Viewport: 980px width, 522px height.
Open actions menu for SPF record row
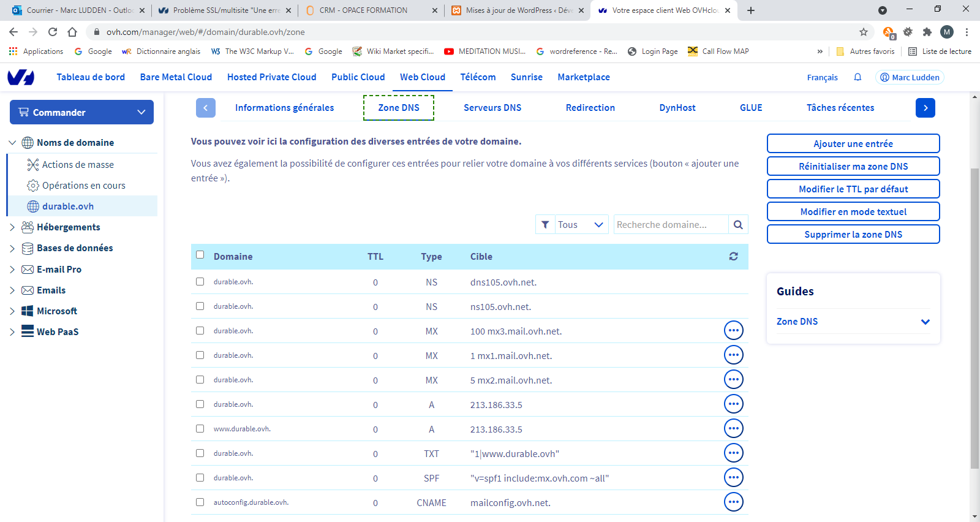coord(733,477)
